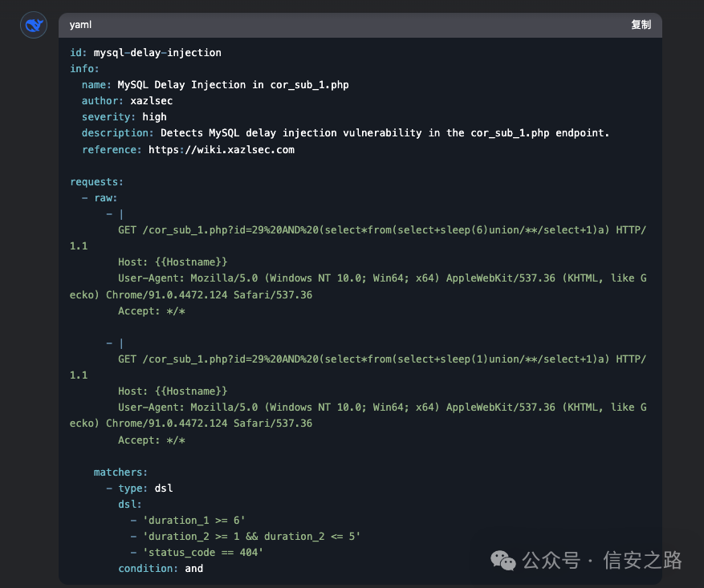Click the reference URL https://wiki.xazlsec.com
This screenshot has width=704, height=588.
tap(222, 149)
